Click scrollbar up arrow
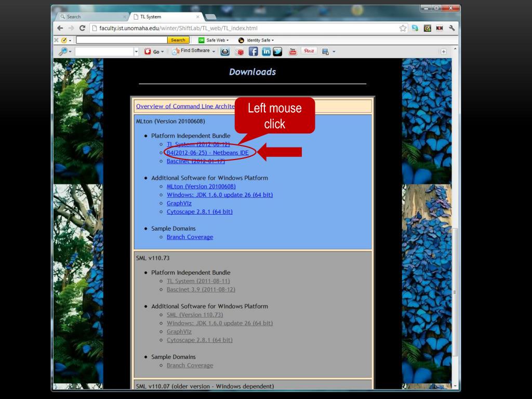The height and width of the screenshot is (399, 532). [455, 49]
